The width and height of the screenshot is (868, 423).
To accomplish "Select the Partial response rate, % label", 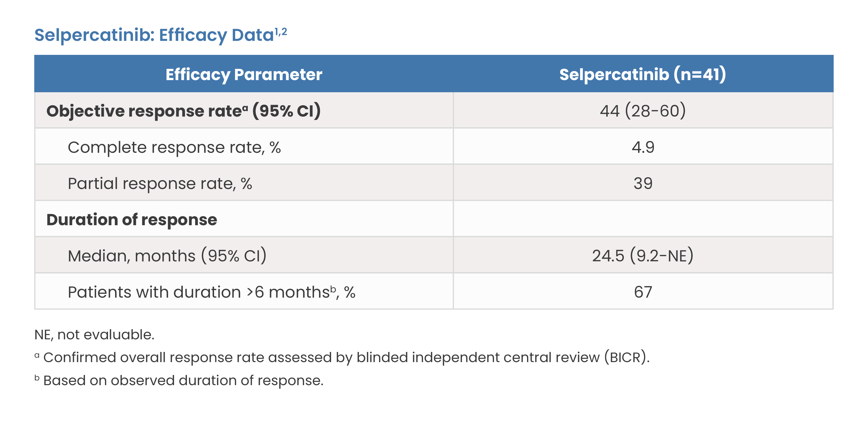I will [160, 184].
